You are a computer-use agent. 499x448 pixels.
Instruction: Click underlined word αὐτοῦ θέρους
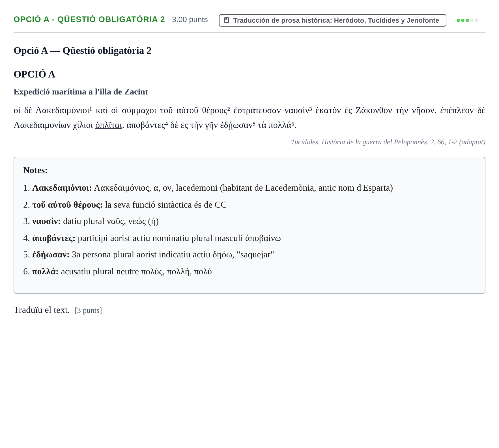(x=202, y=110)
